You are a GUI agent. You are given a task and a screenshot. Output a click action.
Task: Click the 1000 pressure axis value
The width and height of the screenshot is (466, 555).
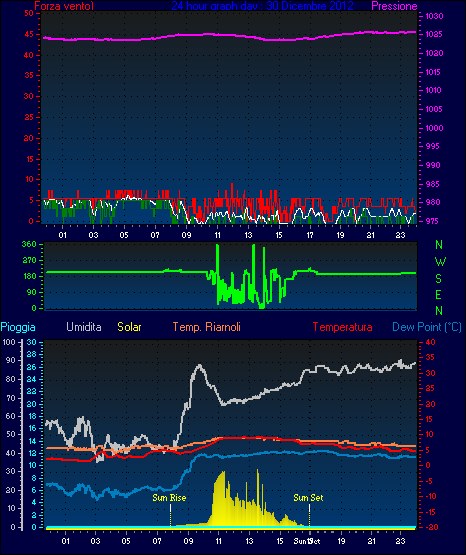[434, 128]
